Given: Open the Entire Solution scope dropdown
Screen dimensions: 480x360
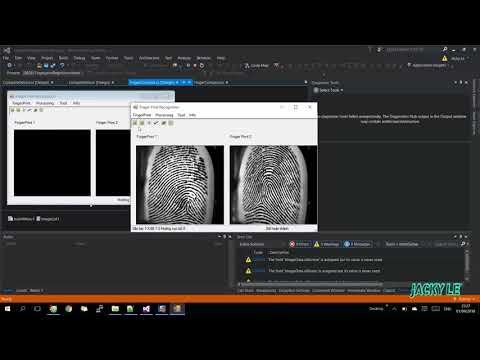Looking at the screenshot, I should 262,244.
